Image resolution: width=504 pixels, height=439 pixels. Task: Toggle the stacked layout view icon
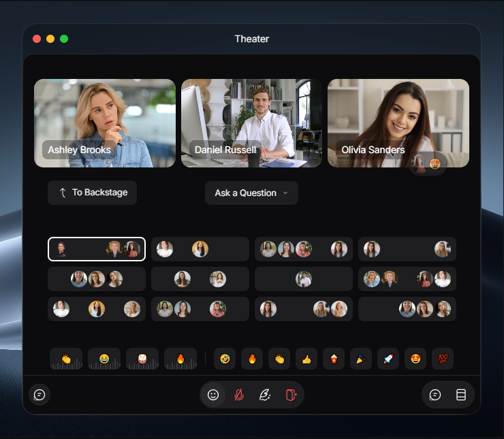(x=461, y=395)
